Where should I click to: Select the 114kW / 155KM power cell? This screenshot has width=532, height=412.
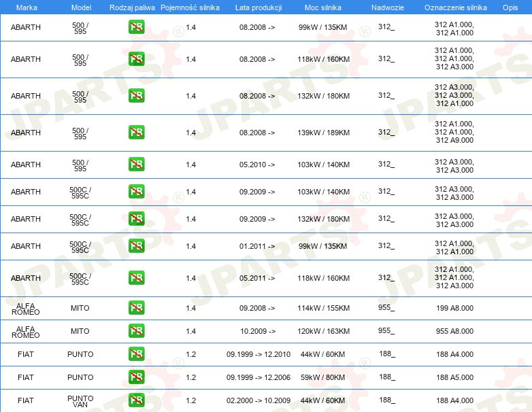324,308
